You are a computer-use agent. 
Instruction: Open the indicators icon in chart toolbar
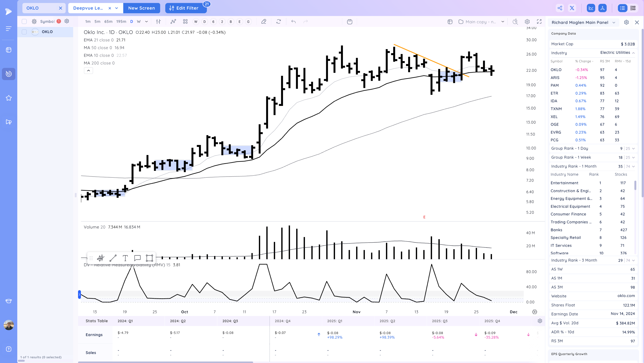coord(173,22)
